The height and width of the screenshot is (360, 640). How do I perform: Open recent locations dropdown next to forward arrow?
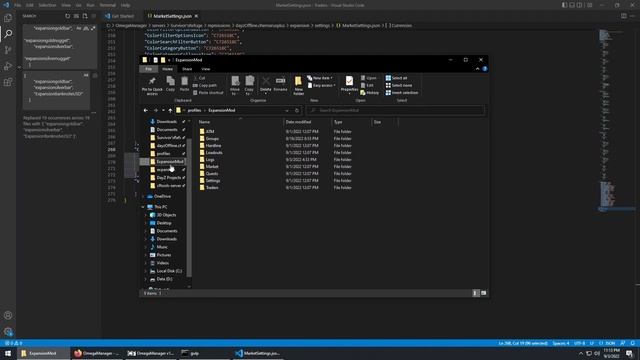[163, 110]
